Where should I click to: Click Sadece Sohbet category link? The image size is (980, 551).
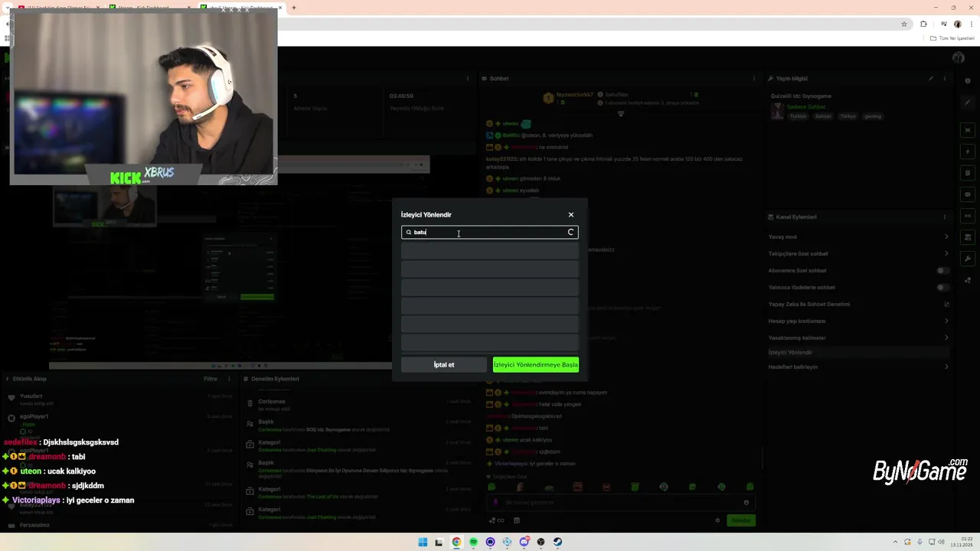(x=806, y=107)
